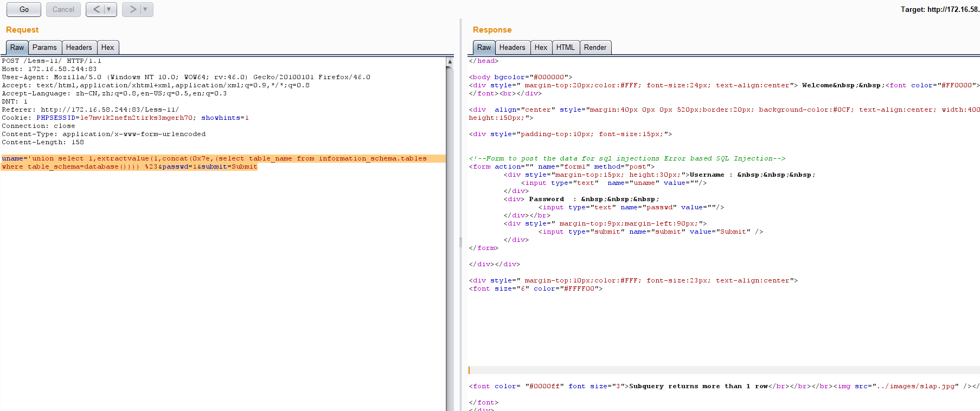Open the Response Hex tab
980x411 pixels.
coord(541,48)
